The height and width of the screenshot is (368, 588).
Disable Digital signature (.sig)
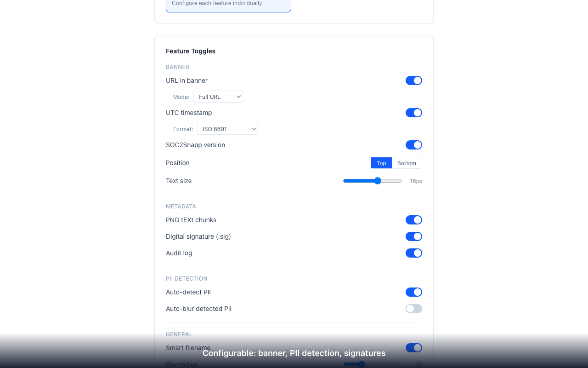pyautogui.click(x=413, y=236)
